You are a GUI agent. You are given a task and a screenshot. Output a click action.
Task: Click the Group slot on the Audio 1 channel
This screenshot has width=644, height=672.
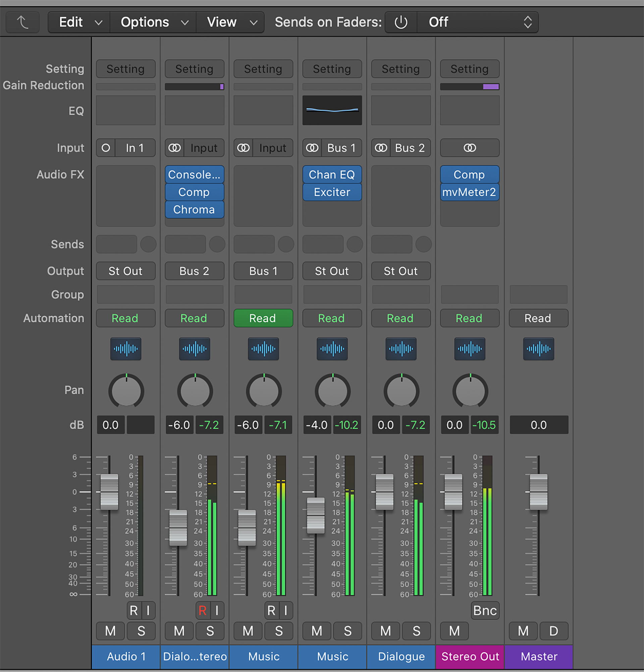(x=125, y=295)
